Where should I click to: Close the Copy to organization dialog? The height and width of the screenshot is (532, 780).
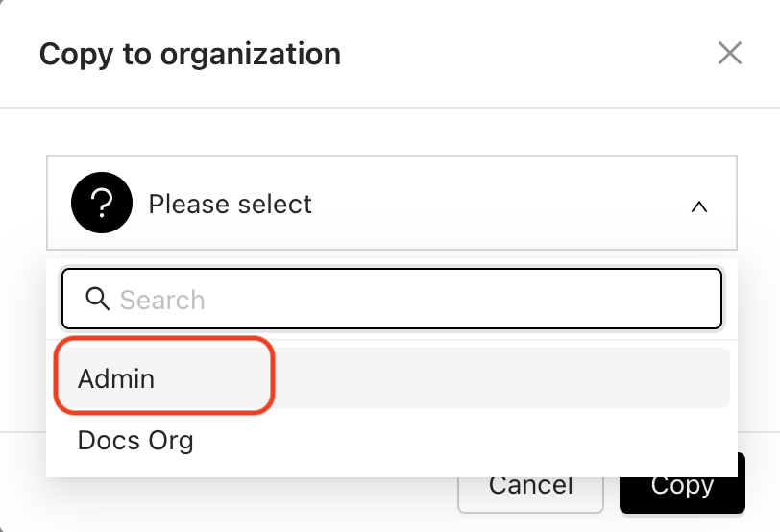tap(730, 54)
